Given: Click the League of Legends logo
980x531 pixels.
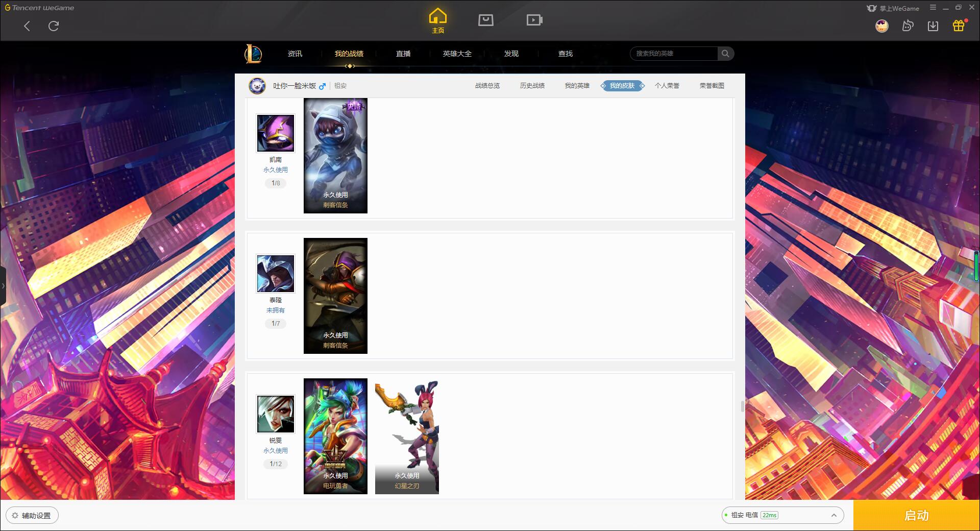Looking at the screenshot, I should coord(253,54).
